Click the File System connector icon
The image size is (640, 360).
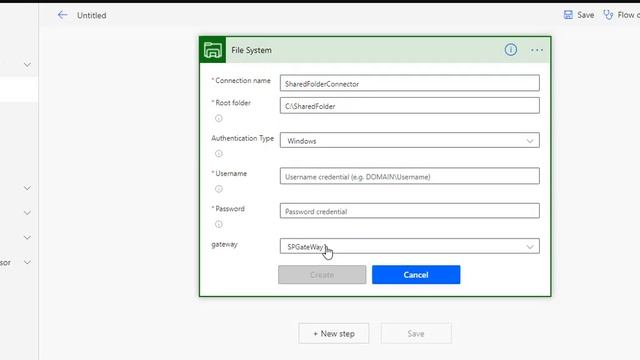(213, 50)
